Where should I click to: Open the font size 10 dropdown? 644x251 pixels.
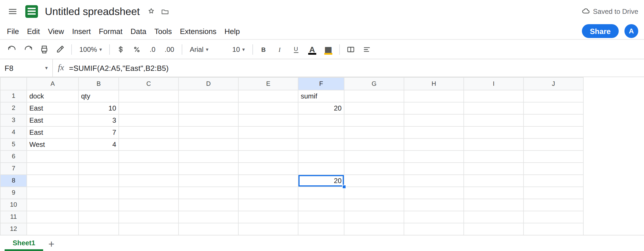tap(239, 50)
